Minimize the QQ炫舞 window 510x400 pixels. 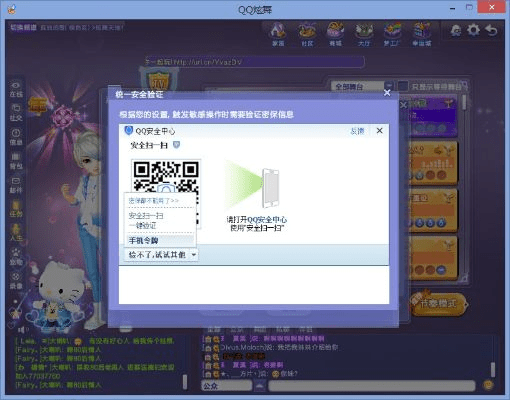[x=452, y=8]
